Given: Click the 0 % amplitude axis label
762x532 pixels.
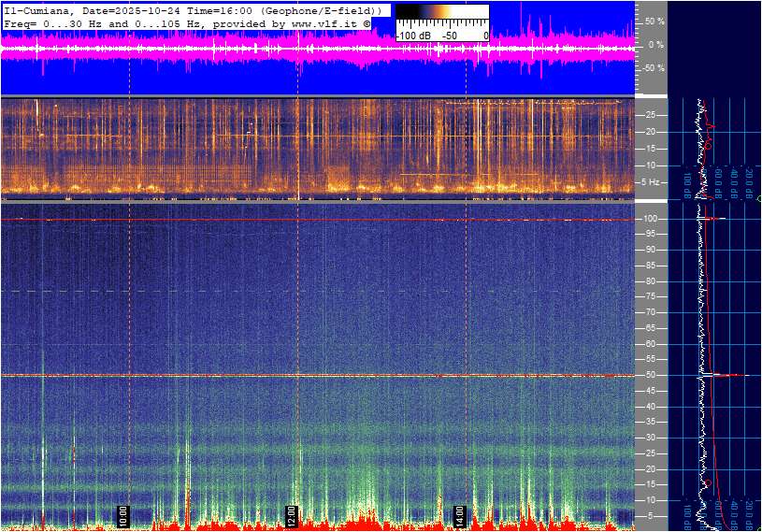Looking at the screenshot, I should pyautogui.click(x=655, y=45).
